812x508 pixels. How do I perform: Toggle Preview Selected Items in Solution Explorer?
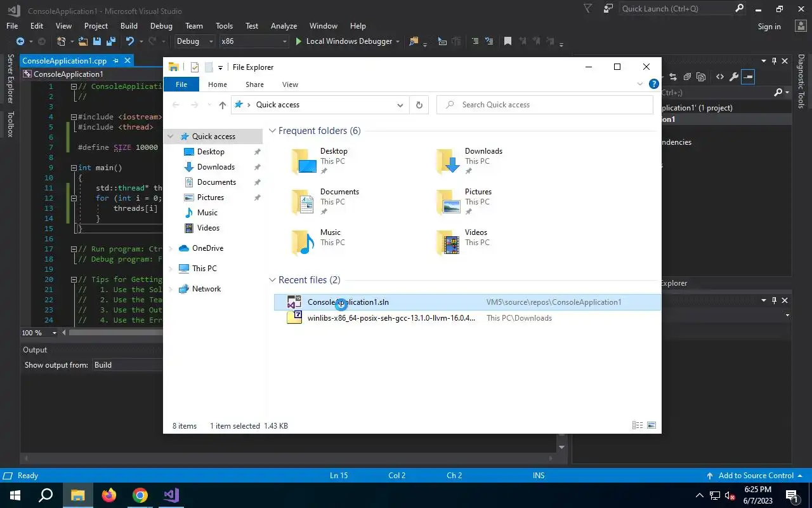pyautogui.click(x=748, y=77)
